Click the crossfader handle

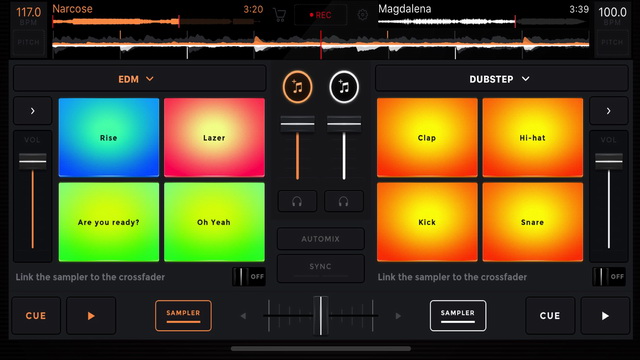point(321,316)
